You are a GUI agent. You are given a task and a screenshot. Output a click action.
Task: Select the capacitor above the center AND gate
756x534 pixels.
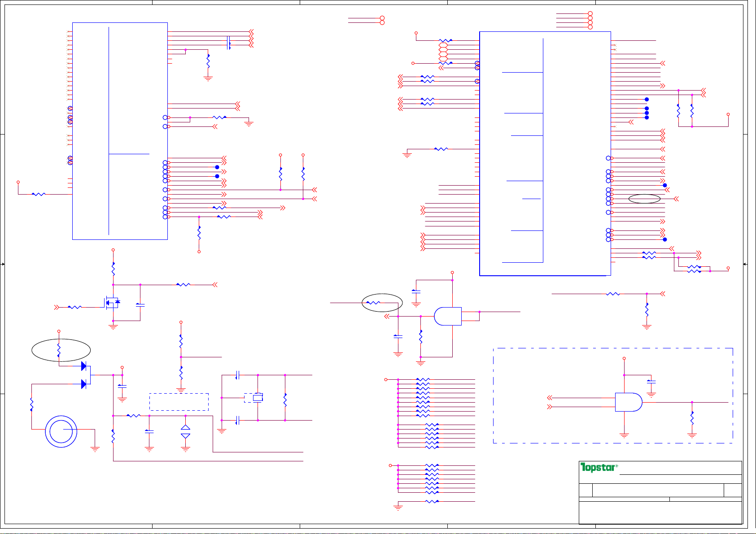pyautogui.click(x=416, y=291)
